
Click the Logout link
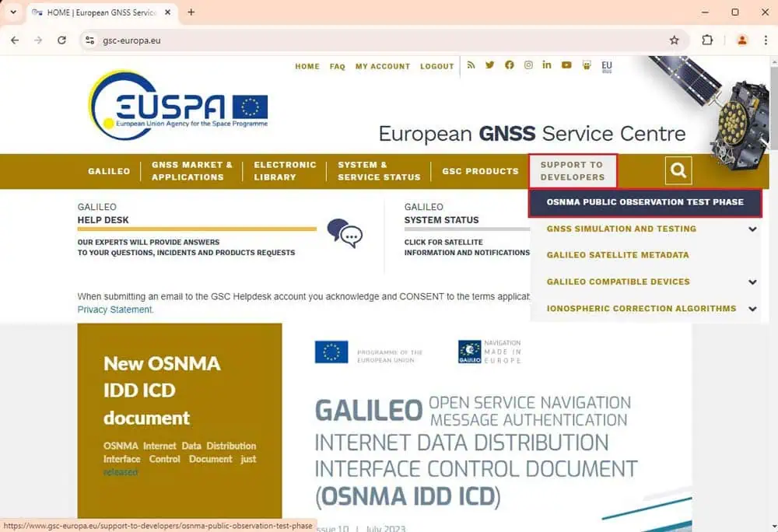436,66
